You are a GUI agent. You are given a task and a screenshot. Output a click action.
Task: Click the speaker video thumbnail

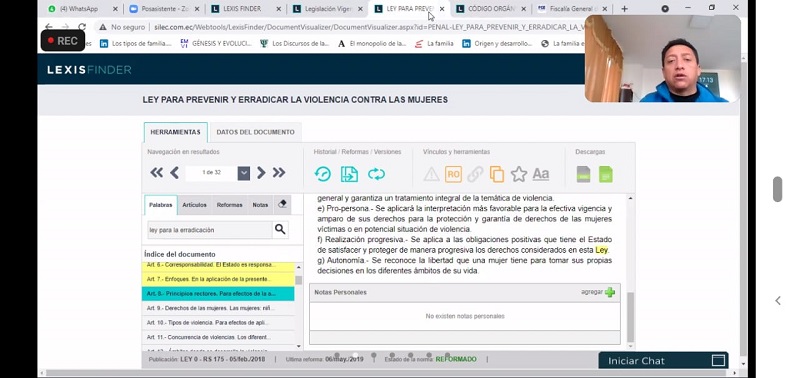662,58
